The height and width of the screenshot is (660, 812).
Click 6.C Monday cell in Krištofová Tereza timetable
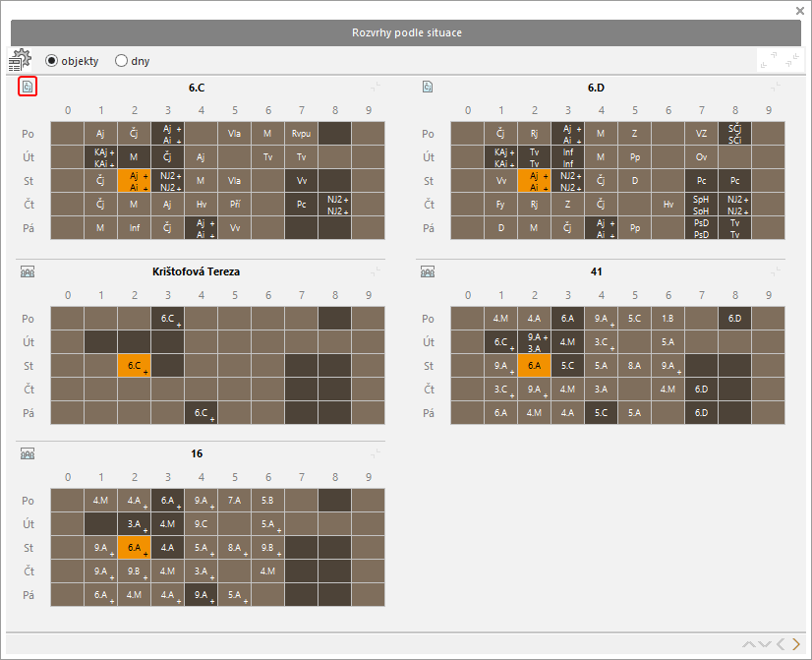coord(168,319)
